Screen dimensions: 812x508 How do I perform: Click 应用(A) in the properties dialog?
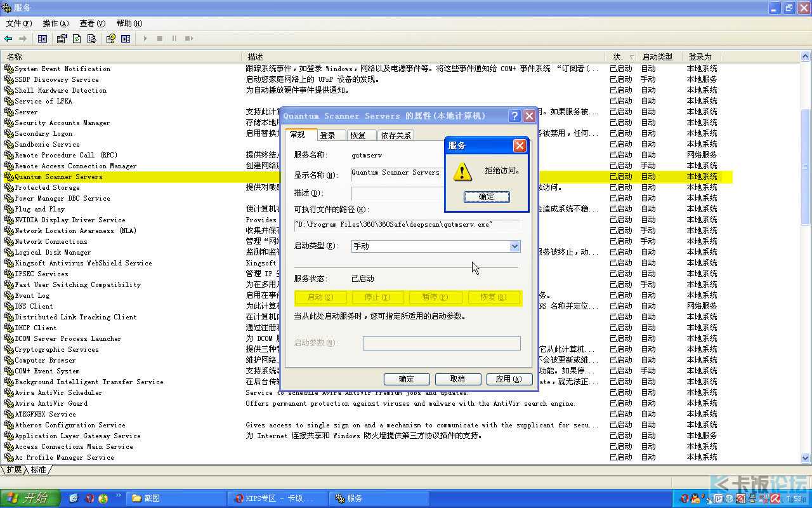(x=509, y=379)
